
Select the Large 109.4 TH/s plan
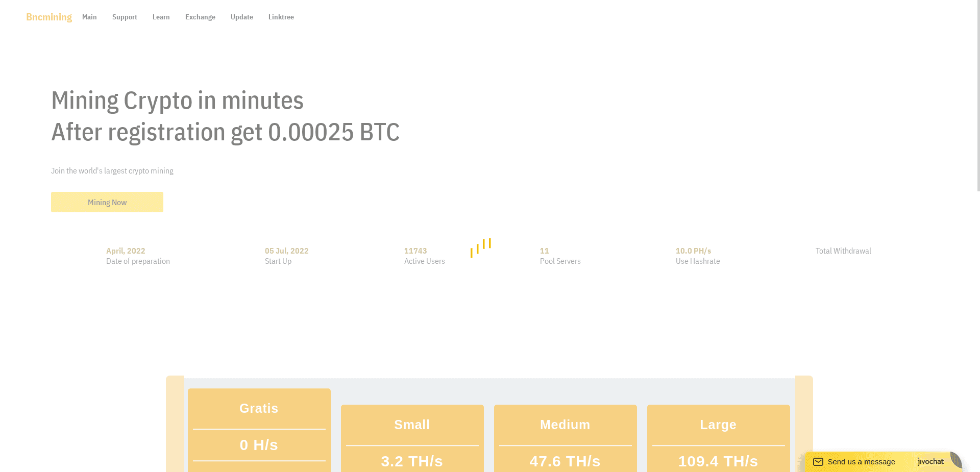tap(718, 439)
